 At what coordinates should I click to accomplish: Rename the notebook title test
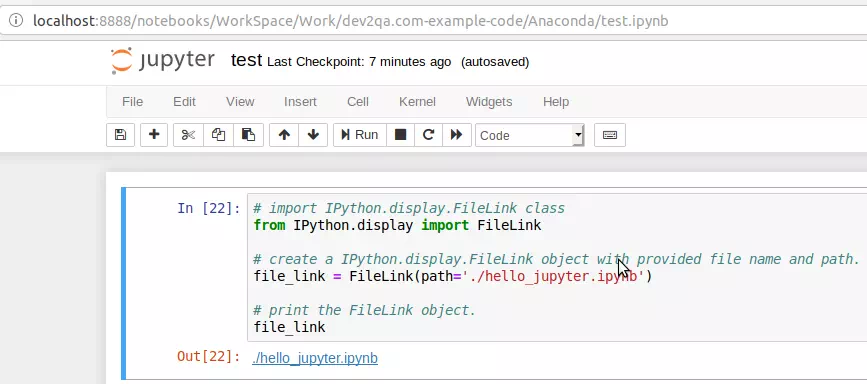[246, 60]
